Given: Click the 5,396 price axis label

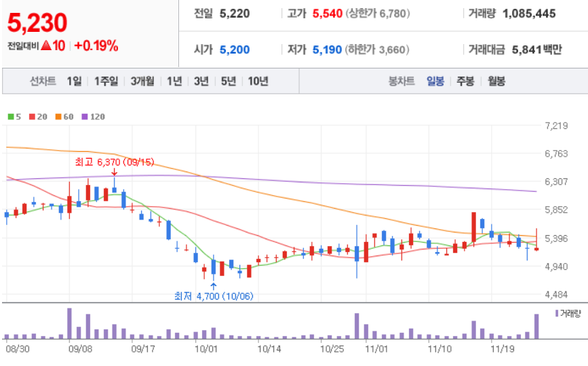Looking at the screenshot, I should [557, 239].
